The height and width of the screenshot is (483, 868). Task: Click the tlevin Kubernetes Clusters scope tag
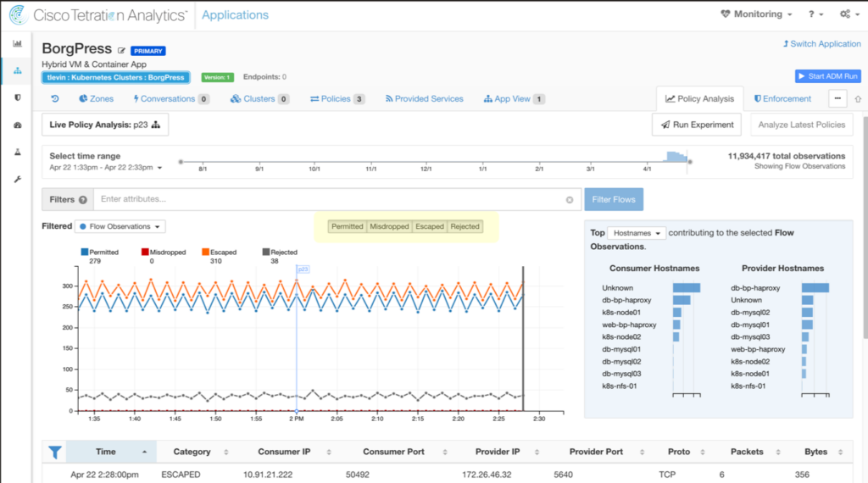coord(115,77)
